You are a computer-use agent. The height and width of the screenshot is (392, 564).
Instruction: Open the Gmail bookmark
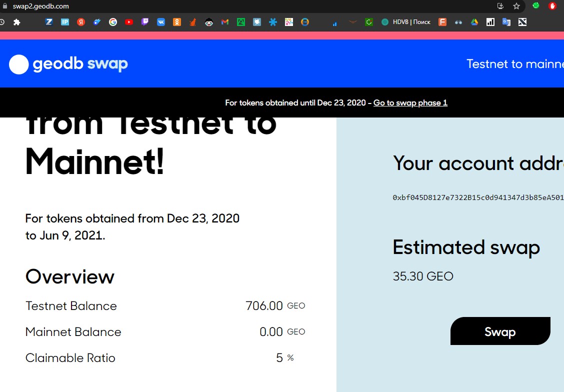(225, 22)
